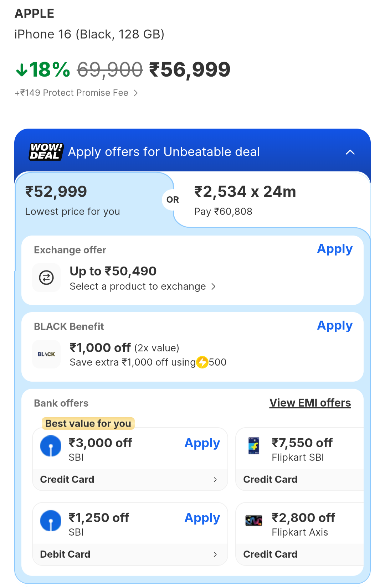Expand SBI Debit Card offer details arrow
The width and height of the screenshot is (385, 588).
tap(215, 555)
